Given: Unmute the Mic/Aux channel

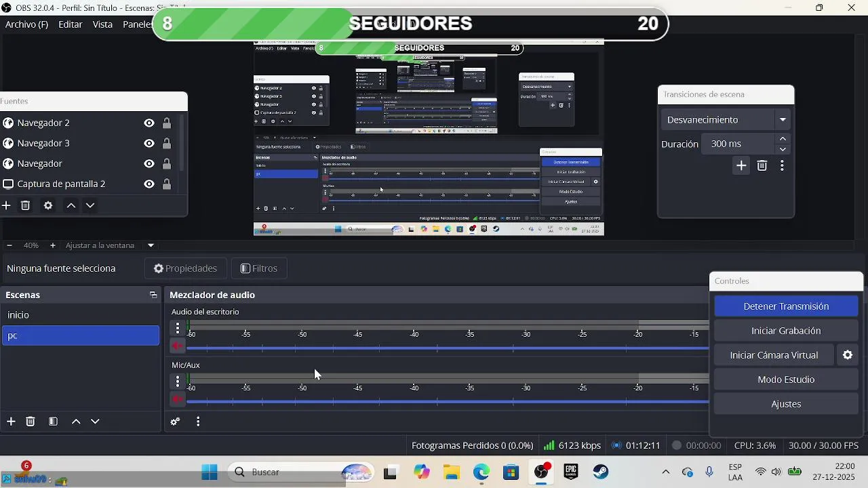Looking at the screenshot, I should (178, 399).
